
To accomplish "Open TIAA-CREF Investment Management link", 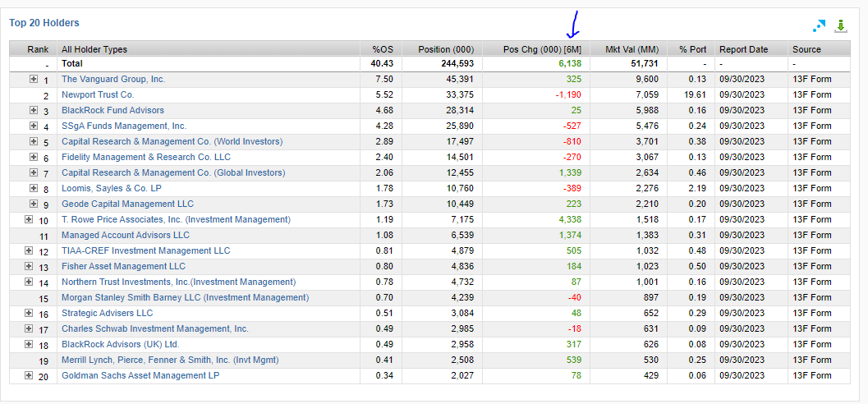I will (145, 250).
